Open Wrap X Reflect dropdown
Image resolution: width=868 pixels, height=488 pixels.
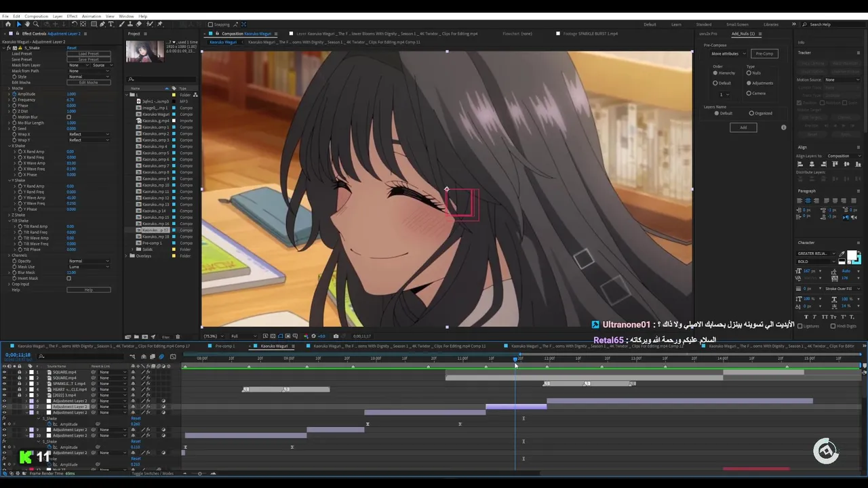pyautogui.click(x=89, y=134)
